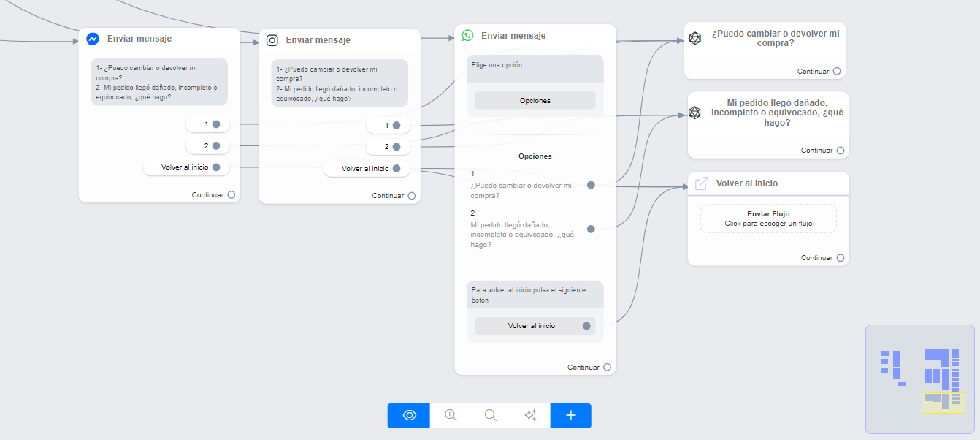Image resolution: width=980 pixels, height=440 pixels.
Task: Click the AI icon beside '¿Puedo cambiar o devolver'
Action: point(695,38)
